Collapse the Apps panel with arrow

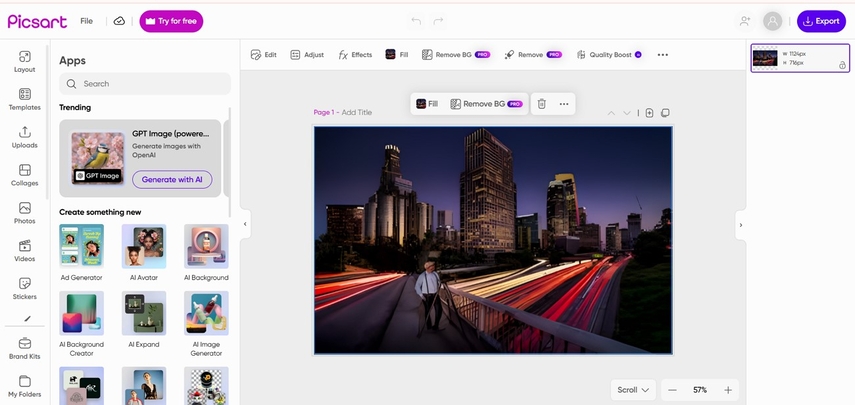245,224
